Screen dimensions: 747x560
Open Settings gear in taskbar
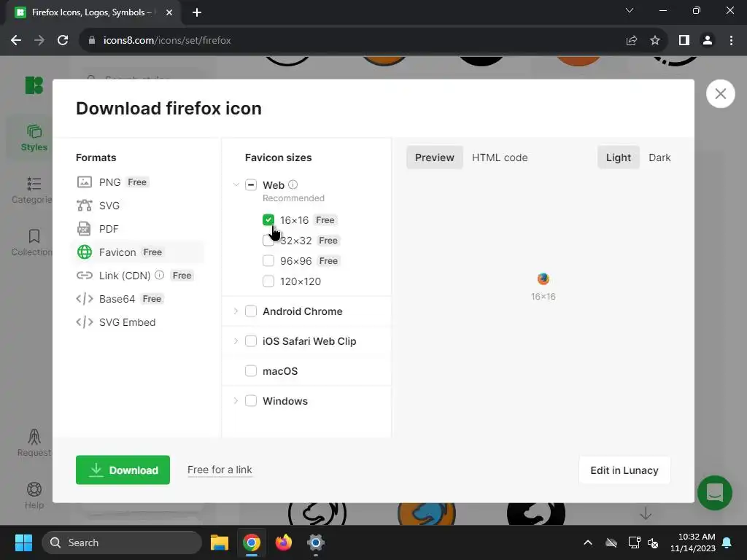[315, 542]
